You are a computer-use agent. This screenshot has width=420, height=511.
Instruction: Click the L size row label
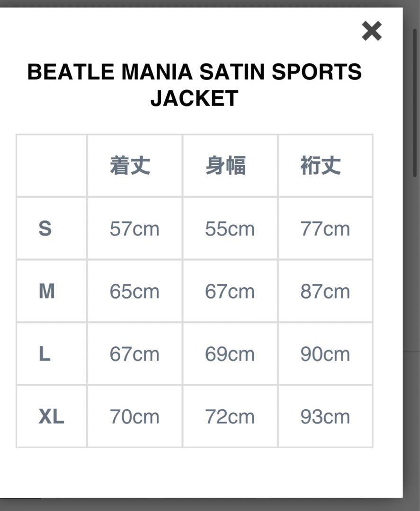tap(45, 354)
